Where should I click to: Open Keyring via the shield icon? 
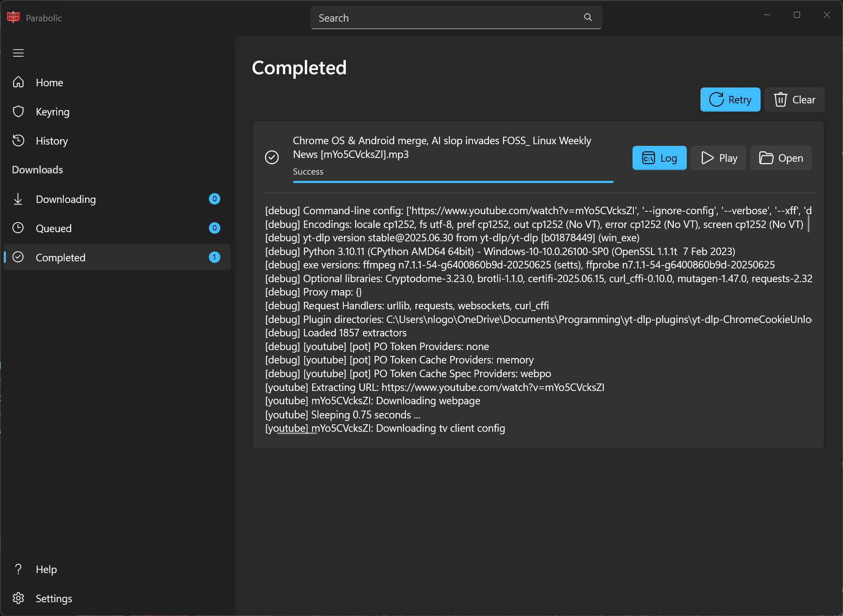click(x=18, y=111)
